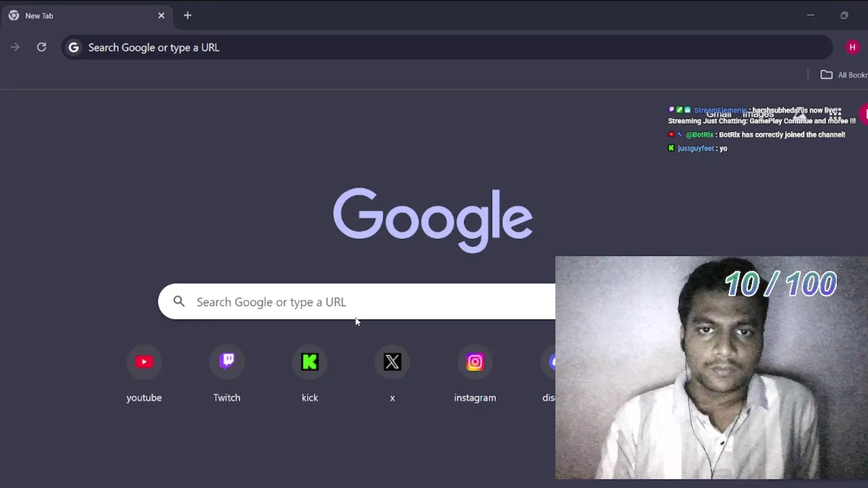The height and width of the screenshot is (488, 868).
Task: Open the kick shortcut icon
Action: pyautogui.click(x=310, y=362)
